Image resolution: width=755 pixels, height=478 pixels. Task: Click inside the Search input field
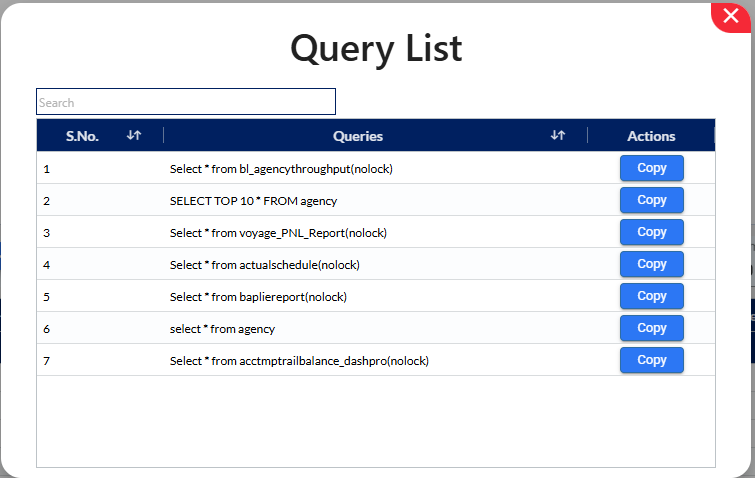186,102
